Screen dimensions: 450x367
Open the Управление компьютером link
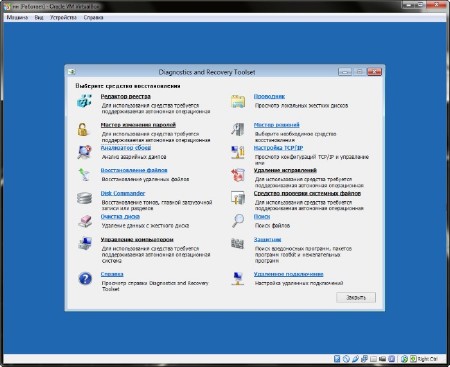[x=137, y=239]
